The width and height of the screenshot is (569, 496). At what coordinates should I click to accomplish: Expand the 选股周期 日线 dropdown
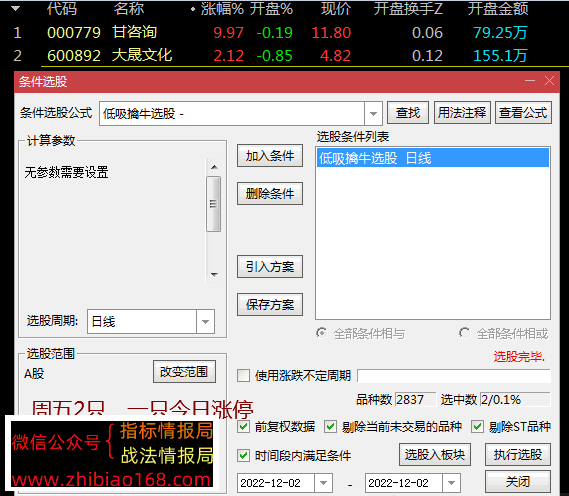(205, 321)
